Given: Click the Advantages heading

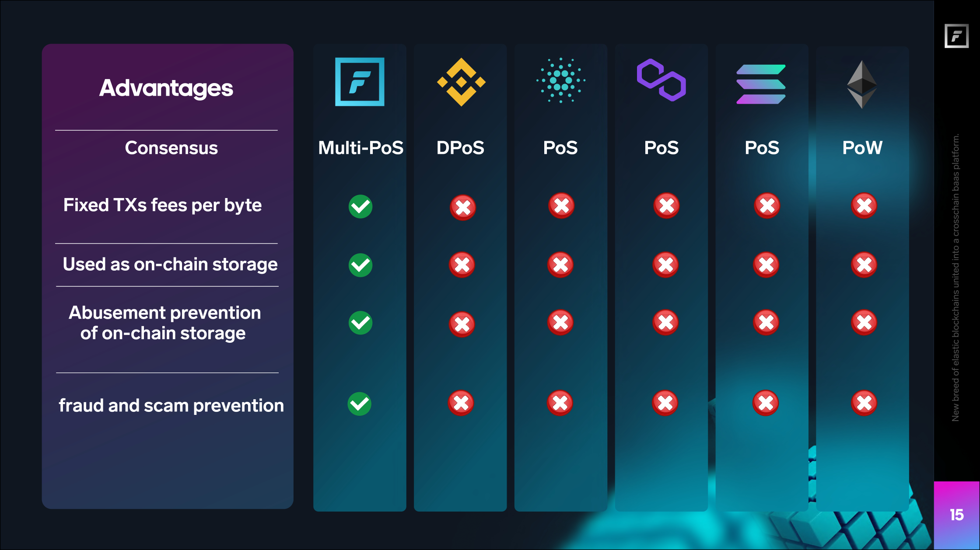Looking at the screenshot, I should click(x=166, y=88).
